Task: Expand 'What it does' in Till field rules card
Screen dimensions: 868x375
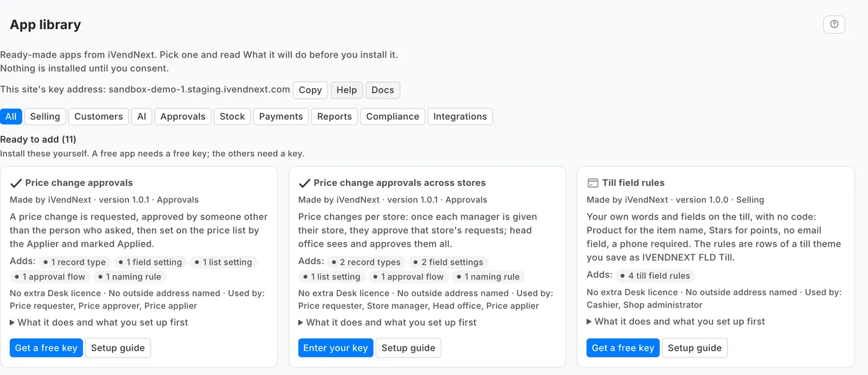Action: 676,321
